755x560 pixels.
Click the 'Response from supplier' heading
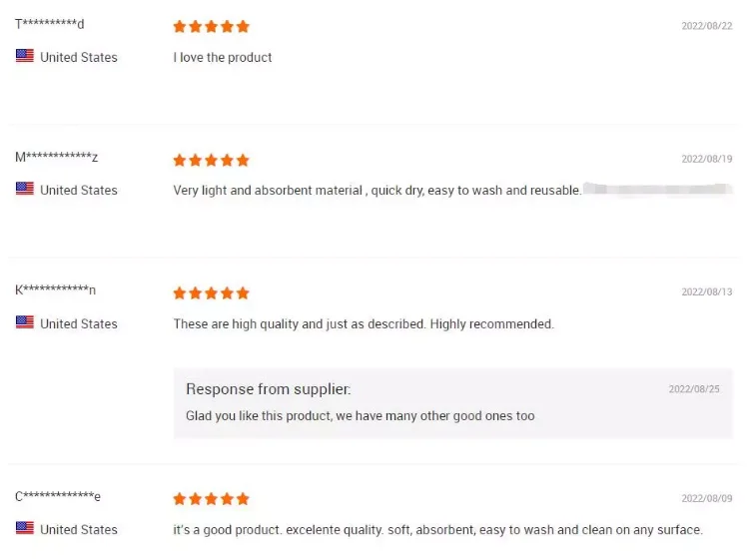point(268,389)
